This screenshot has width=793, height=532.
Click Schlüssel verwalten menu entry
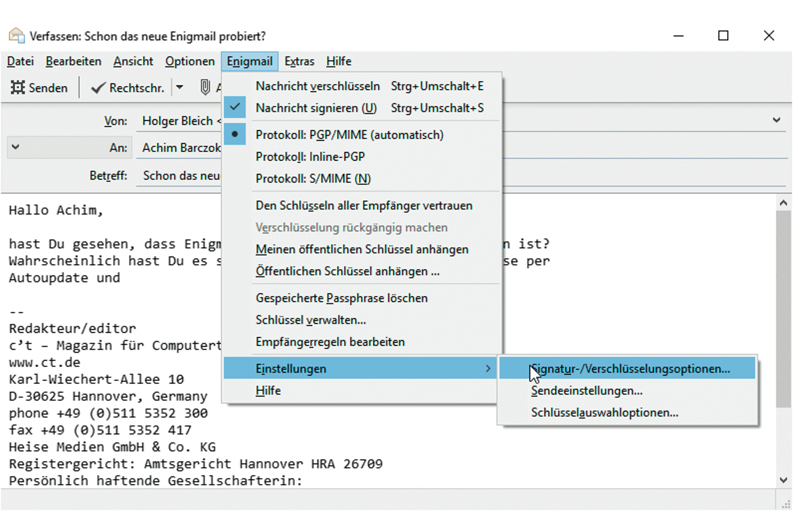coord(311,320)
